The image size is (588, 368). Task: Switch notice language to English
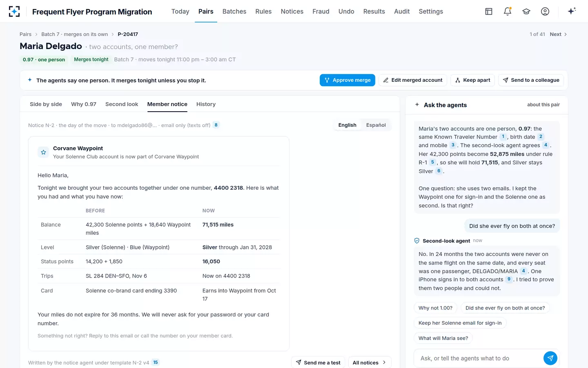pyautogui.click(x=347, y=125)
